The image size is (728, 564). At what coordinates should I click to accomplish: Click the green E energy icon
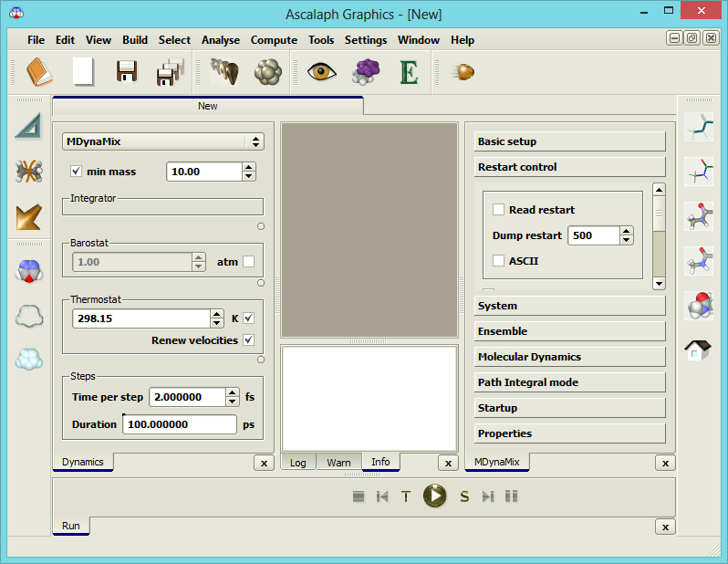click(x=409, y=71)
